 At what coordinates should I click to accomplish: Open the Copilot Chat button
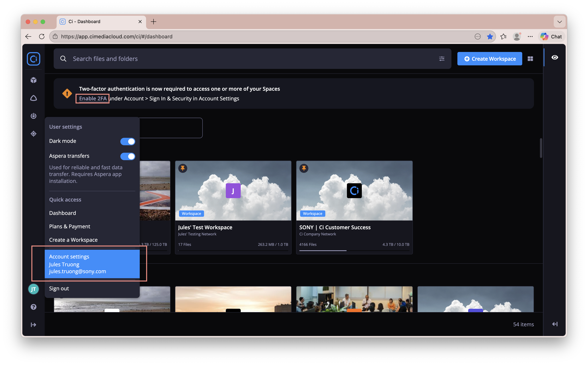tap(551, 36)
